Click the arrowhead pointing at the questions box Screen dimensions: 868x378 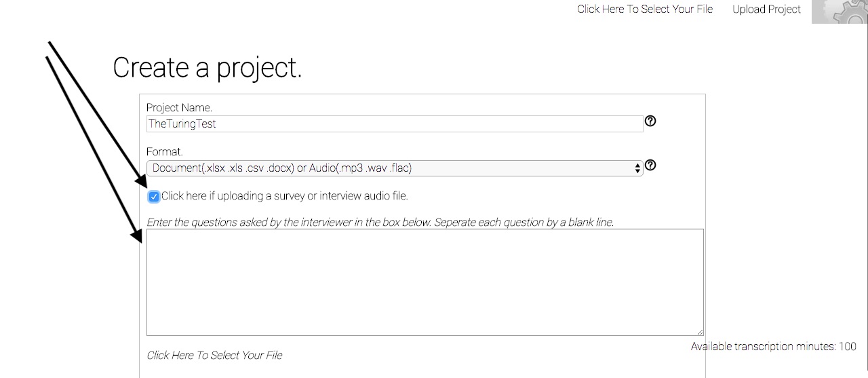(138, 235)
